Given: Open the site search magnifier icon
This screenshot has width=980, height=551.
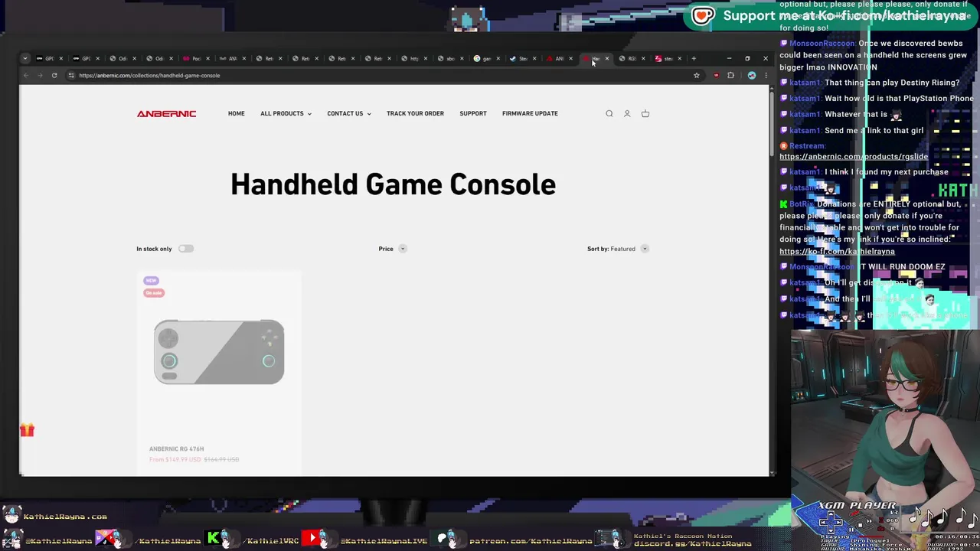Looking at the screenshot, I should click(609, 114).
